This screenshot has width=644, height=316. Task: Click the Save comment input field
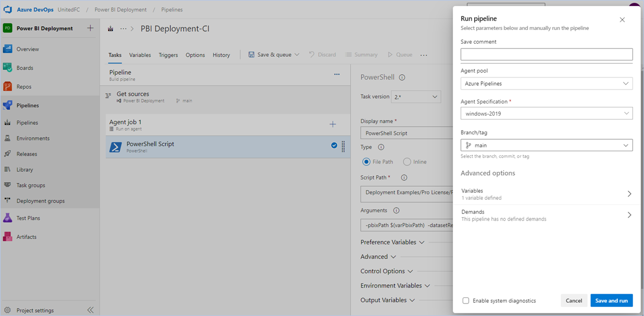click(x=547, y=55)
